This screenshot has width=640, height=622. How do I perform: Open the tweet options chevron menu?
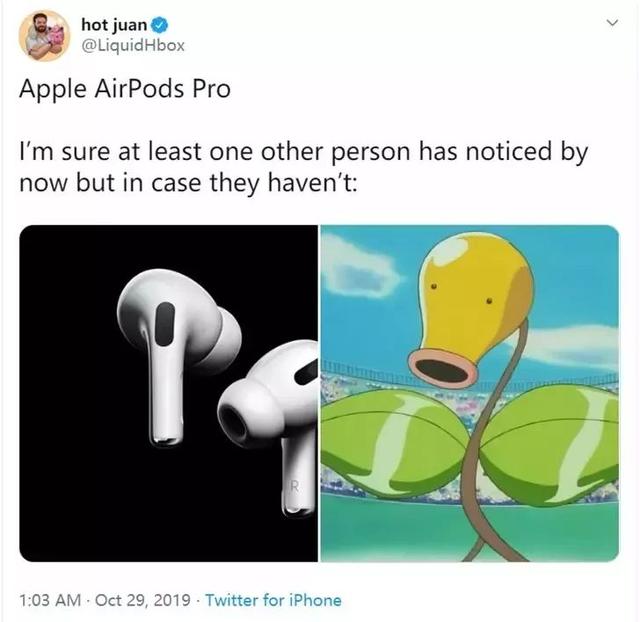click(612, 22)
